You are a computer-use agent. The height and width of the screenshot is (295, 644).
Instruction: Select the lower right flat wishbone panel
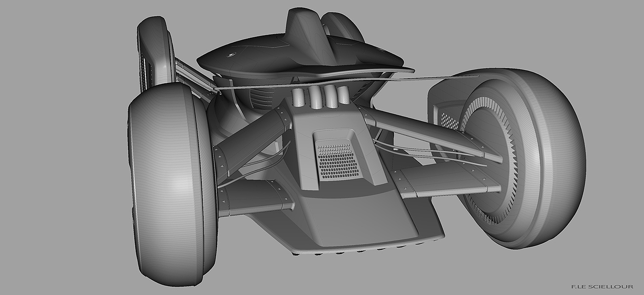pos(445,182)
